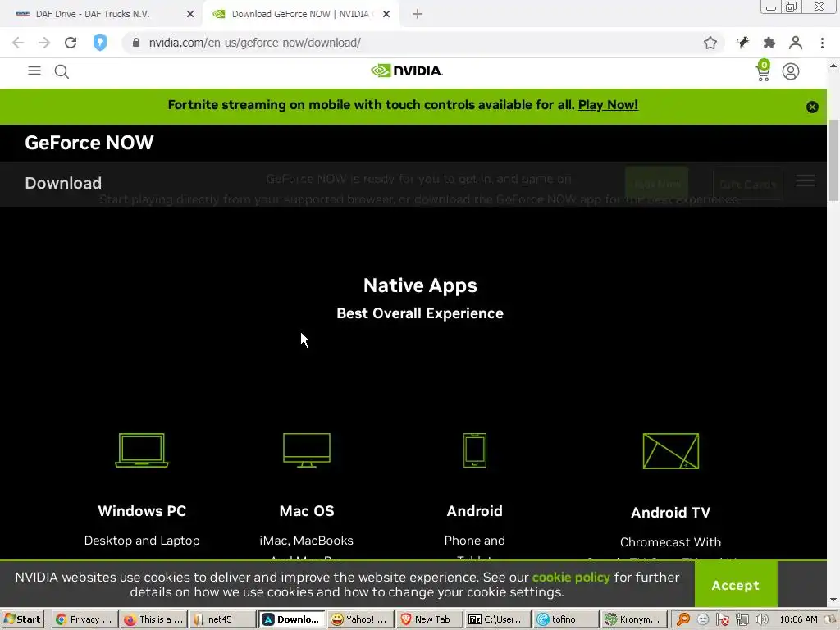Open the Windows Start menu
The height and width of the screenshot is (630, 840).
point(22,619)
